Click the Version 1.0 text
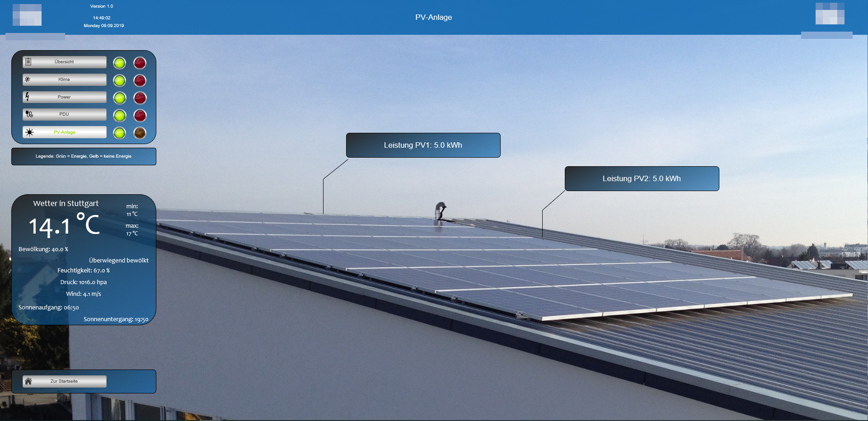868x421 pixels. (x=102, y=6)
